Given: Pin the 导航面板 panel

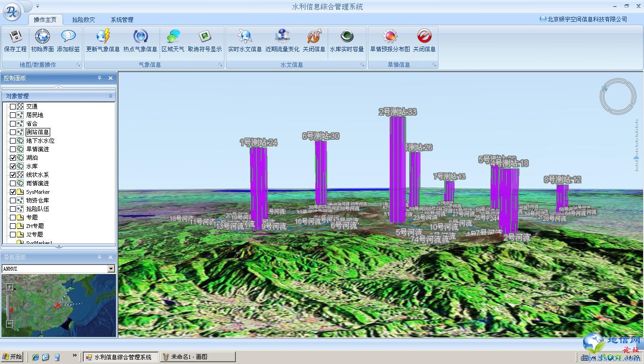Looking at the screenshot, I should point(99,257).
